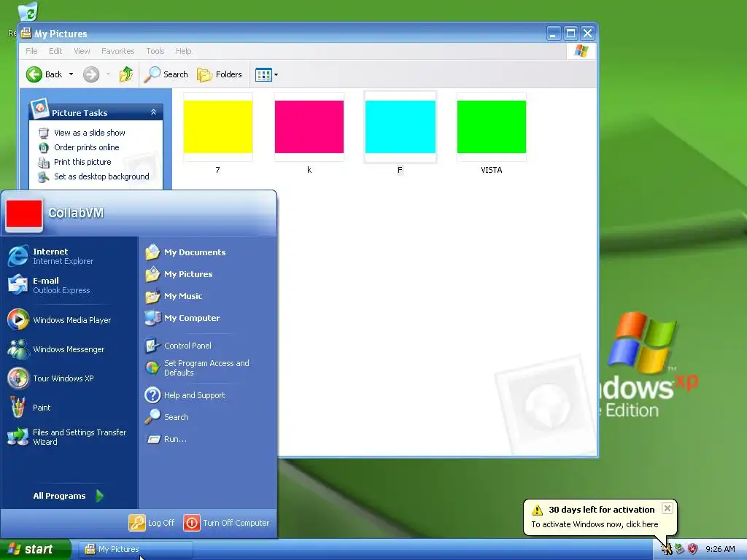The width and height of the screenshot is (747, 560).
Task: Open Help and Support
Action: point(185,395)
